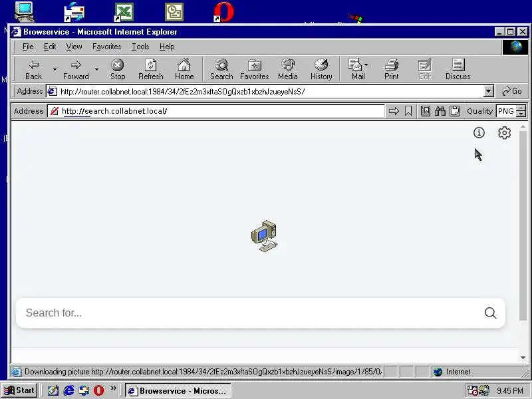Launch Opera from the quick launch bar
Image resolution: width=532 pixels, height=399 pixels.
click(x=98, y=390)
